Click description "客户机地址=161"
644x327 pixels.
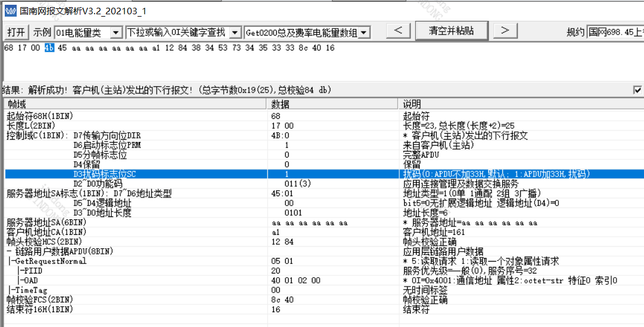[434, 232]
